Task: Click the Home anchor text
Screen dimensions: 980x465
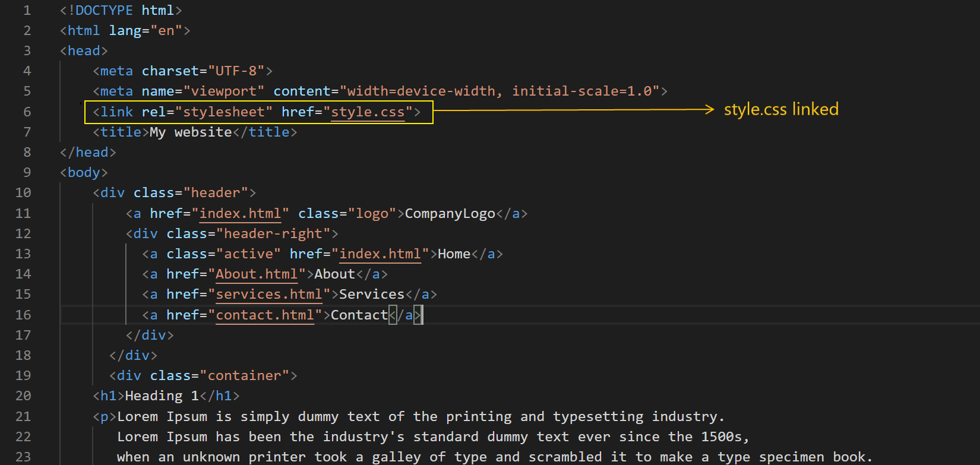Action: [x=454, y=254]
